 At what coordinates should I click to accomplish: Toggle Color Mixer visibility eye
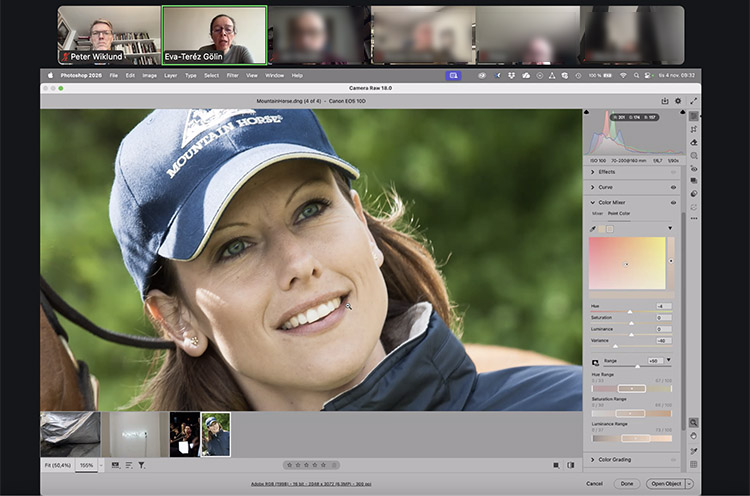tap(673, 202)
